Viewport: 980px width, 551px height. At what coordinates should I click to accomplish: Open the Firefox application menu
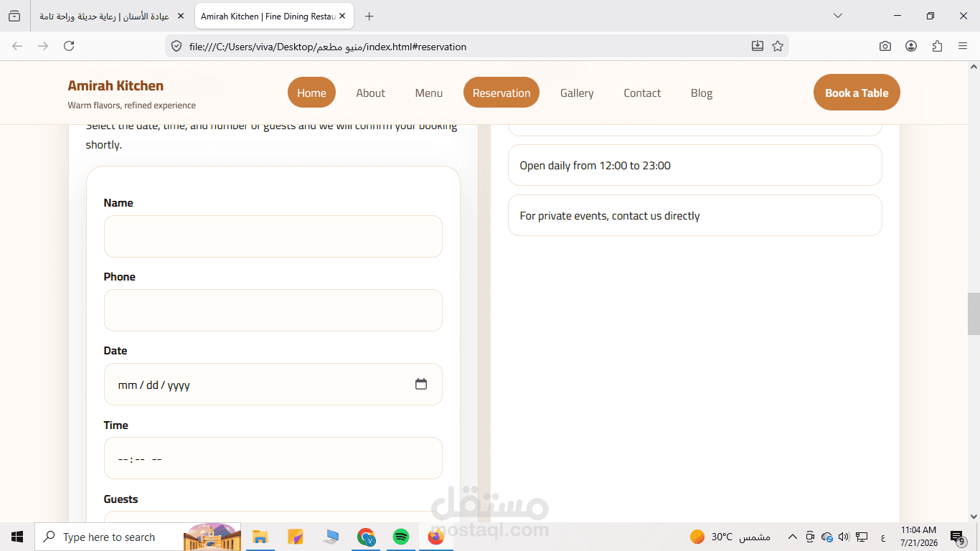pos(963,46)
